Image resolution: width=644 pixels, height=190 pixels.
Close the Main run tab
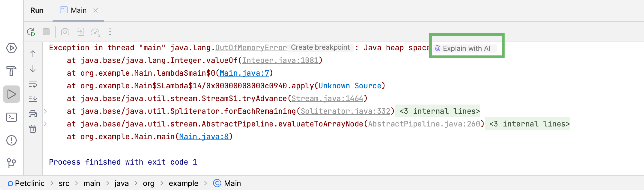coord(96,10)
